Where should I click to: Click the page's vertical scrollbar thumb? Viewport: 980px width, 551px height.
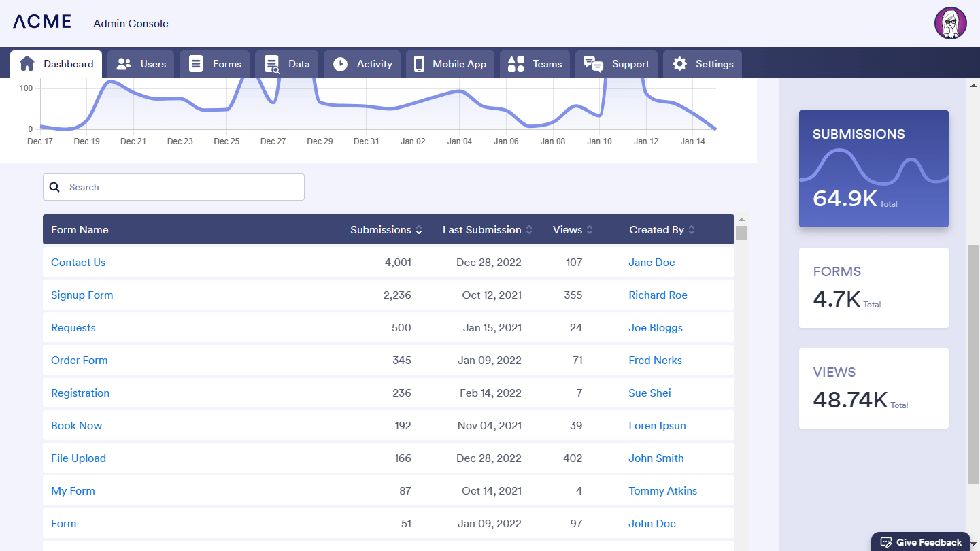coord(973,364)
